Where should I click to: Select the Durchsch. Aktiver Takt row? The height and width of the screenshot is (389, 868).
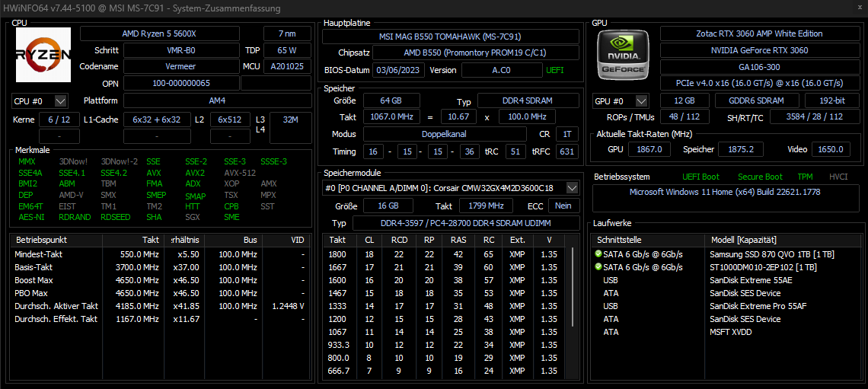pyautogui.click(x=160, y=306)
